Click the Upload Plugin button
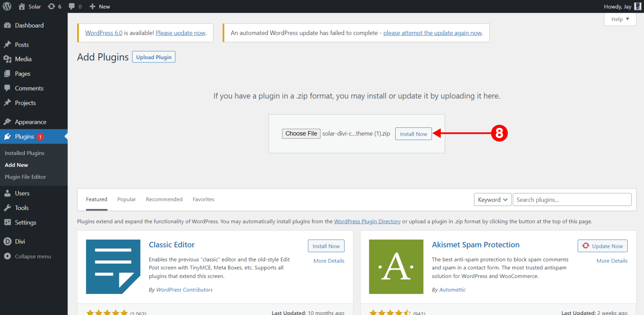 click(154, 57)
